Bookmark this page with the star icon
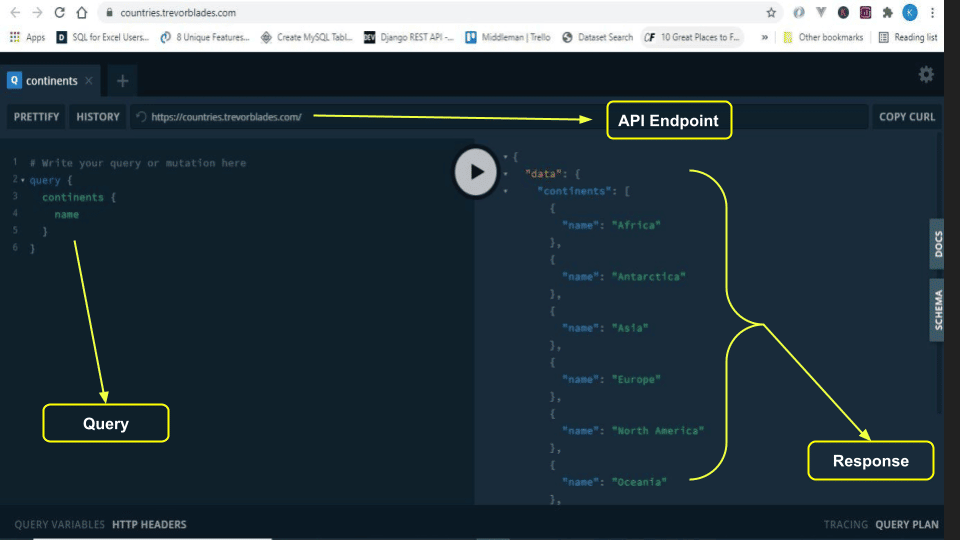The height and width of the screenshot is (540, 960). tap(771, 13)
